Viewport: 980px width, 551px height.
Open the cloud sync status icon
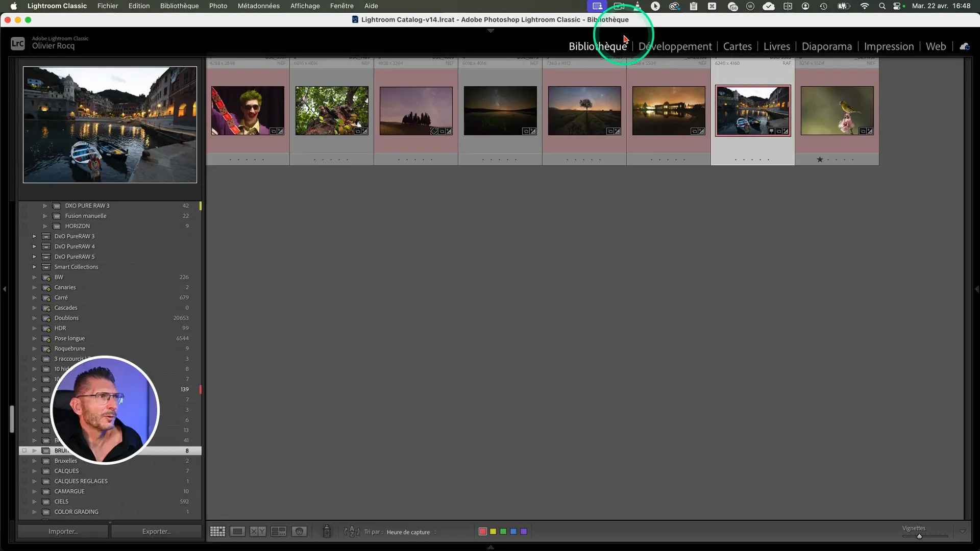point(965,46)
